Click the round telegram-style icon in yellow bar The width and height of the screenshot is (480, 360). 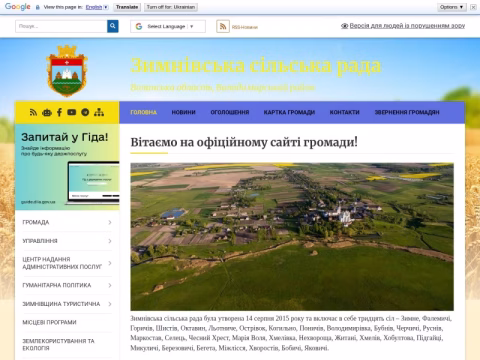click(x=85, y=112)
